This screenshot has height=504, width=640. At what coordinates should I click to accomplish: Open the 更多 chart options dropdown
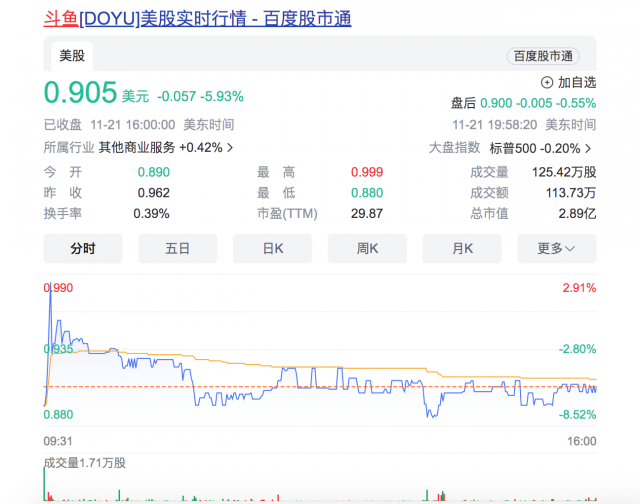point(557,248)
